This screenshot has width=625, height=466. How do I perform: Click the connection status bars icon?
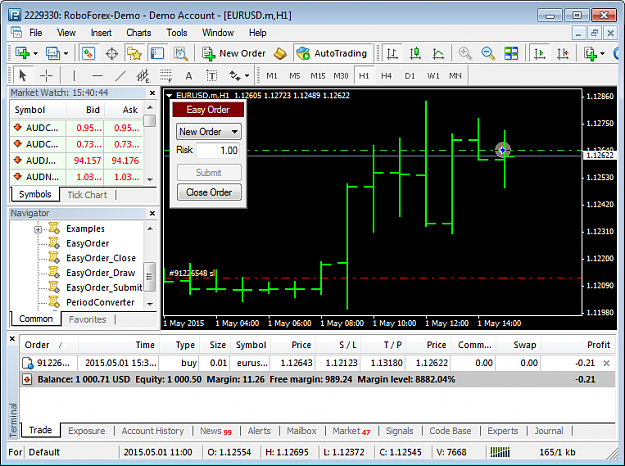coord(500,452)
